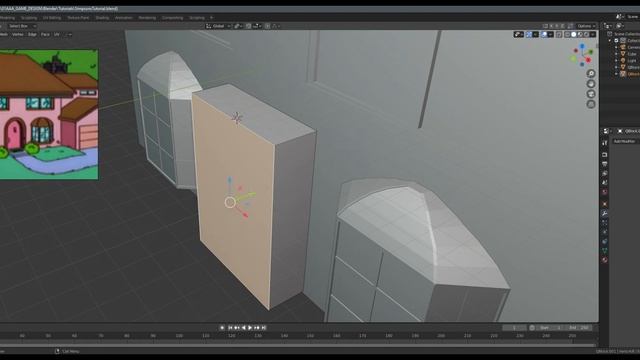
Task: Toggle auto keying record button
Action: 222,328
